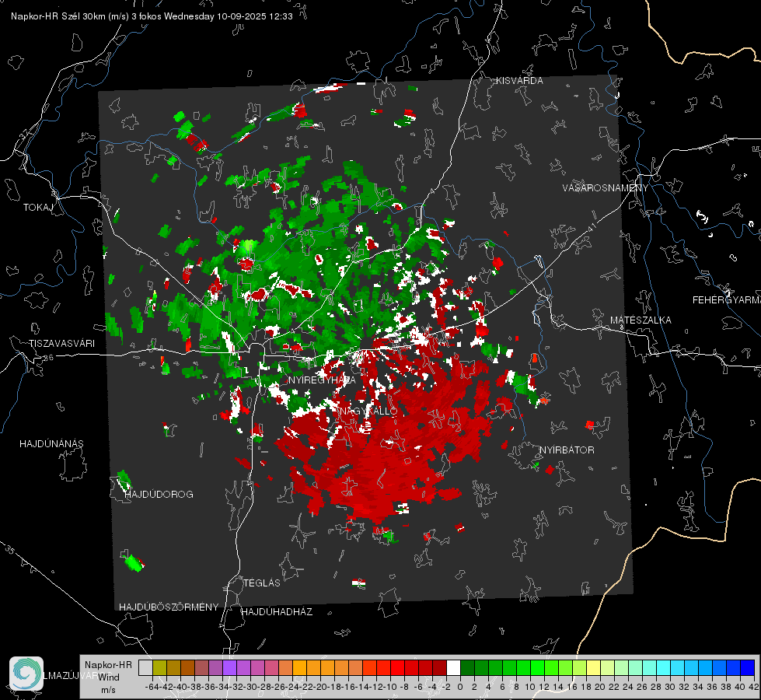Click the swirl logo icon in bottom-left corner
761x700 pixels.
pos(26,674)
